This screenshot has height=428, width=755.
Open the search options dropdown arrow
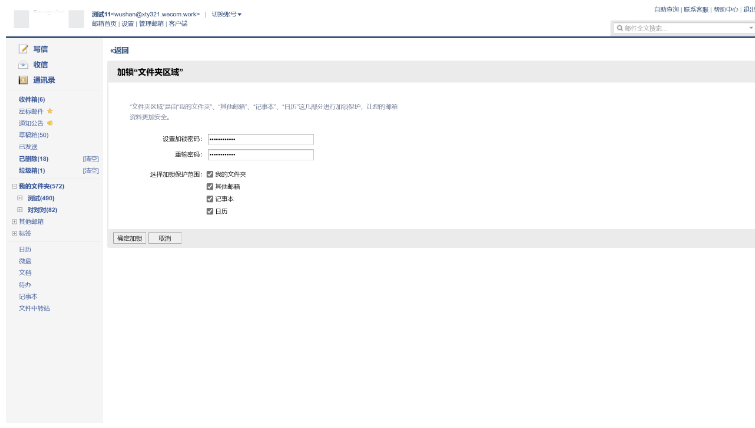point(750,28)
